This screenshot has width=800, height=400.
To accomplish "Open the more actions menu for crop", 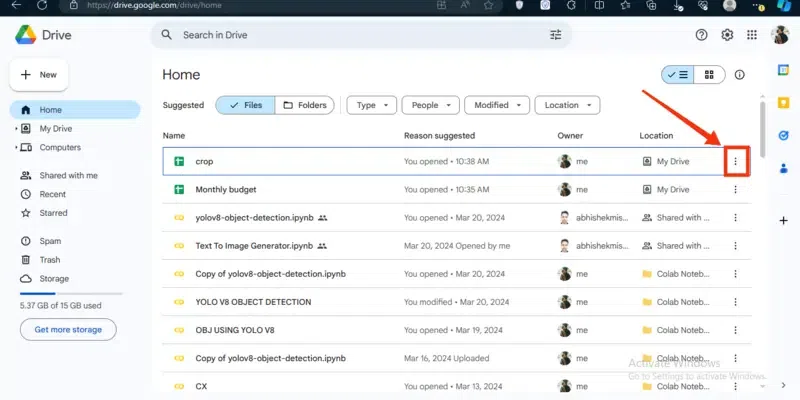I will (735, 161).
